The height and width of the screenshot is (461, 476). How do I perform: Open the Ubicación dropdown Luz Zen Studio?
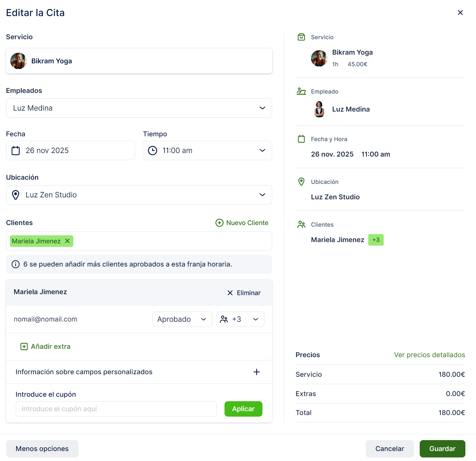coord(139,195)
